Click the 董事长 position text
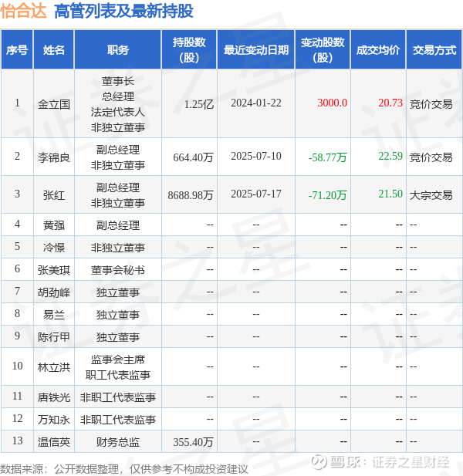The height and width of the screenshot is (476, 463). pos(118,81)
